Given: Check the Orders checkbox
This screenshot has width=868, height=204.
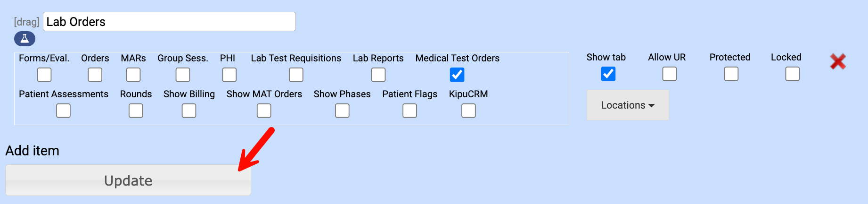Looking at the screenshot, I should tap(95, 75).
